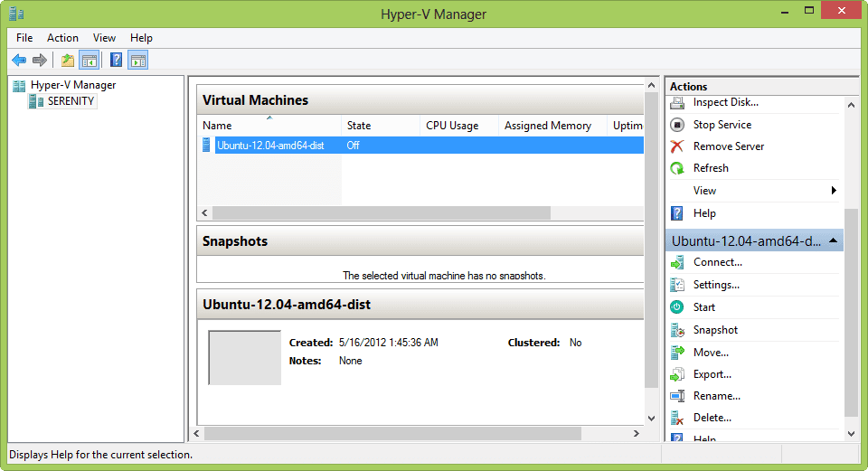Open the File menu
Viewport: 868px width, 471px height.
(x=24, y=38)
